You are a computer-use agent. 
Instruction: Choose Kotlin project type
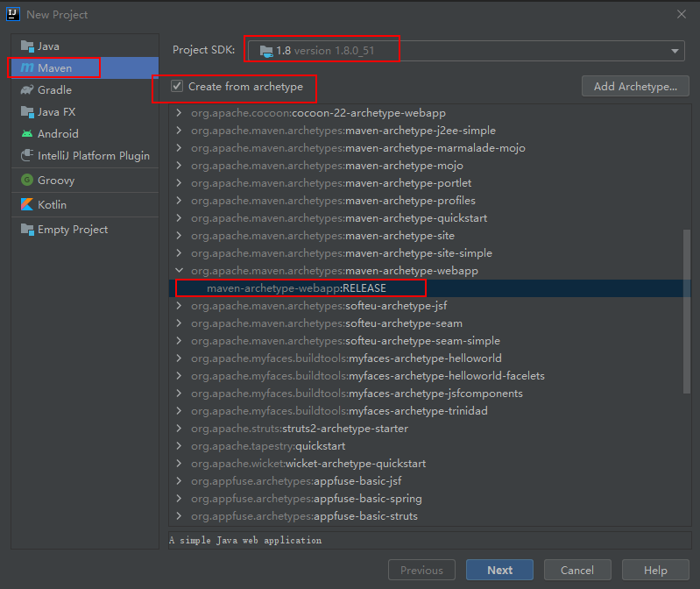pos(85,204)
